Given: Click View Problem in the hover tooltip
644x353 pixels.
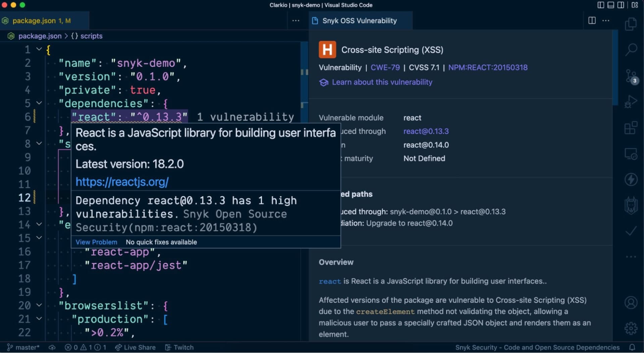Looking at the screenshot, I should tap(96, 242).
